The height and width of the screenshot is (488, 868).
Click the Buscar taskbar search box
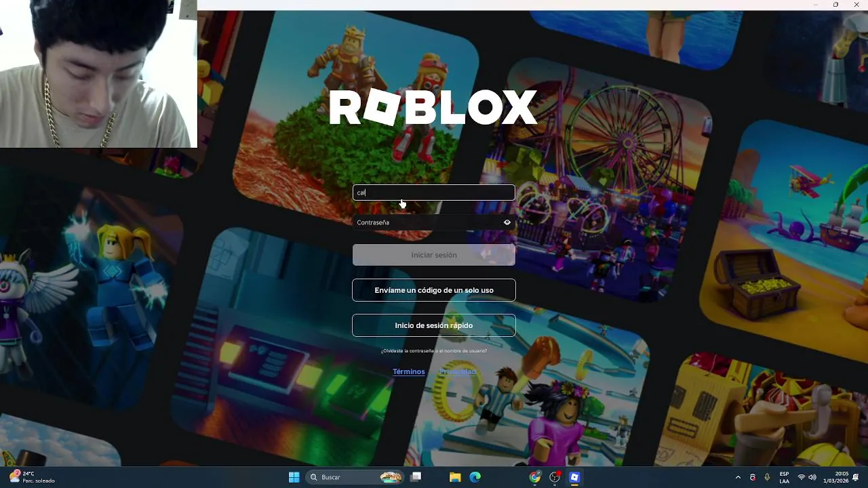pos(355,477)
